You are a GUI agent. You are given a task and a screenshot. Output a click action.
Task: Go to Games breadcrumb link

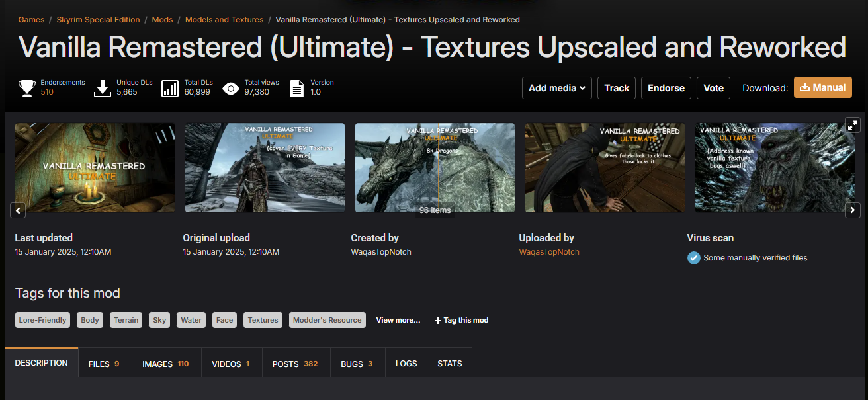pyautogui.click(x=31, y=20)
